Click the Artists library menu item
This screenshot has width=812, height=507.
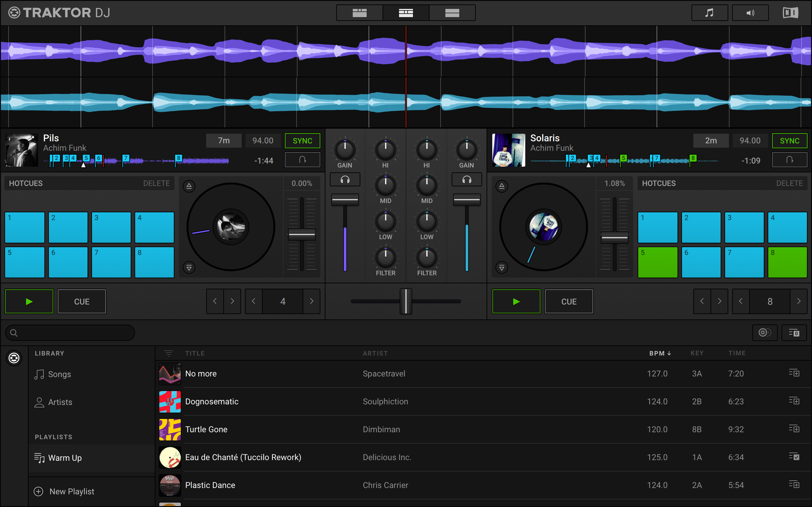point(60,402)
